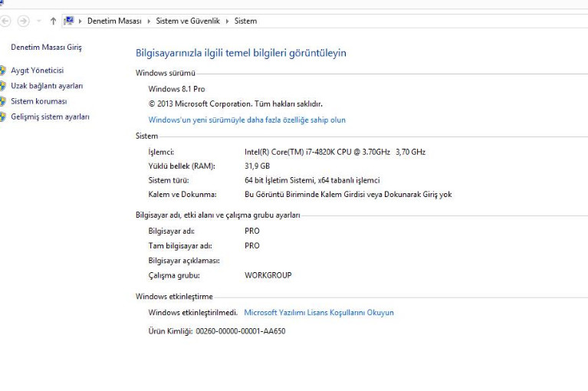Expand the arrow after Sistem ve Güvenlik
The width and height of the screenshot is (588, 391).
tap(227, 21)
